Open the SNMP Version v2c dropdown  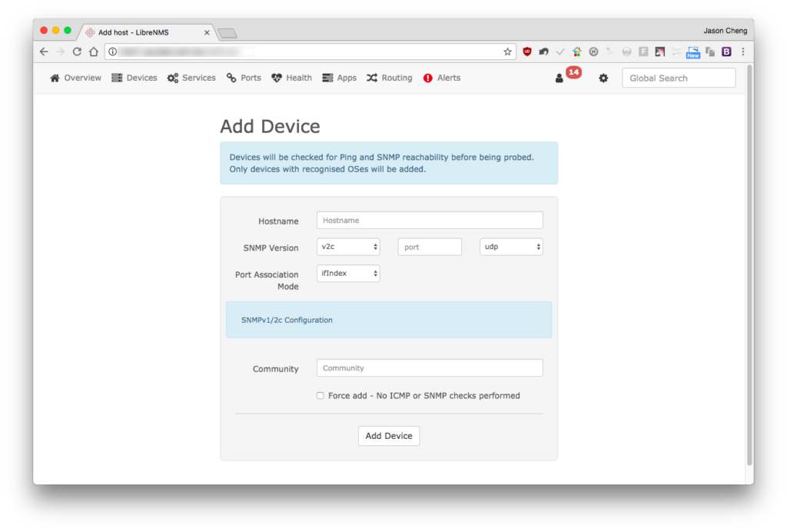point(348,247)
